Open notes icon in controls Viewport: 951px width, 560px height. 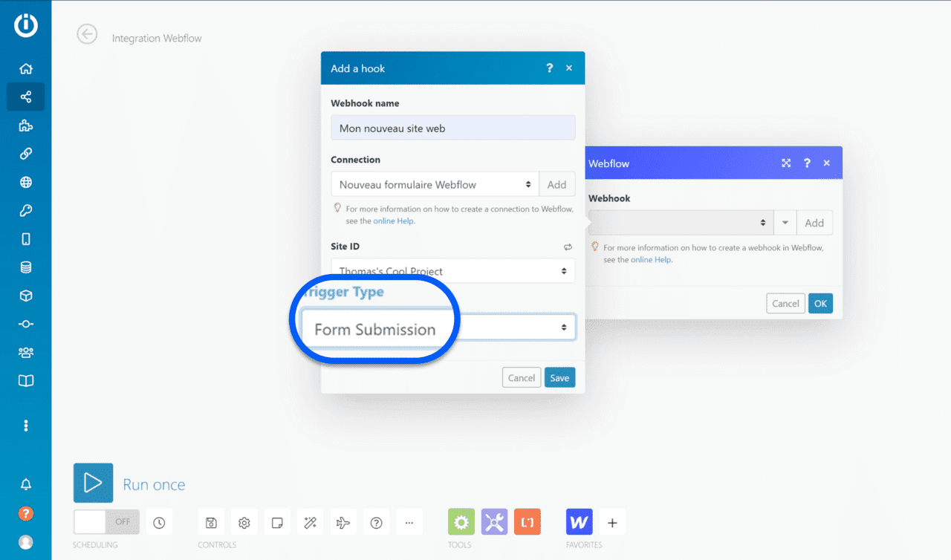coord(277,523)
